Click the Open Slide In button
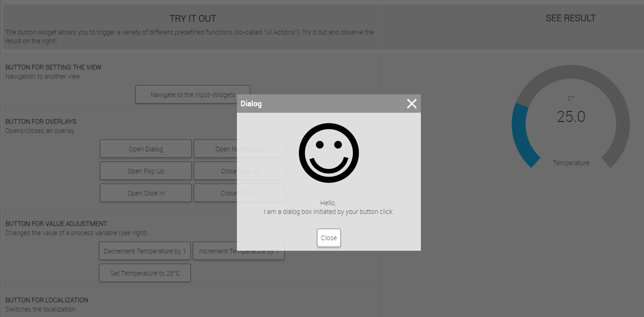 (x=146, y=193)
